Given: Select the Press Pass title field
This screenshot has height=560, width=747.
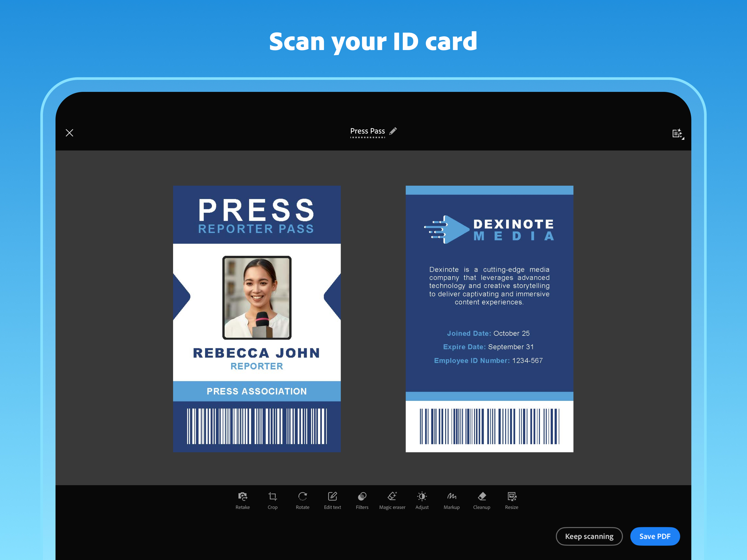Looking at the screenshot, I should pyautogui.click(x=367, y=131).
